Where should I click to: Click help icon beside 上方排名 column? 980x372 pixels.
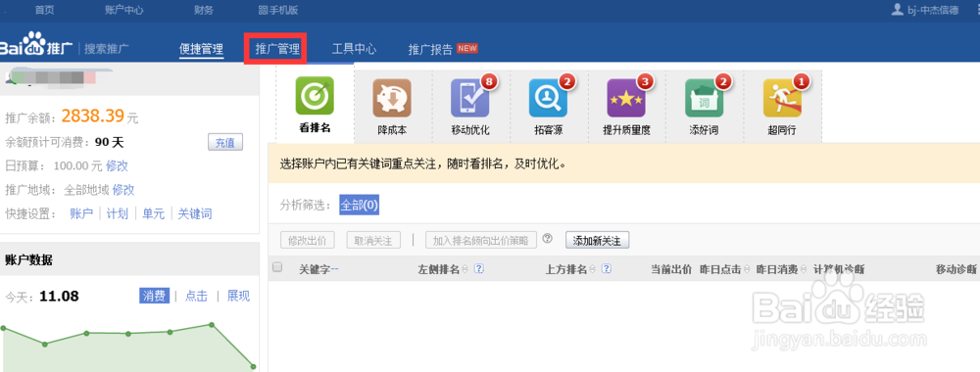(607, 269)
